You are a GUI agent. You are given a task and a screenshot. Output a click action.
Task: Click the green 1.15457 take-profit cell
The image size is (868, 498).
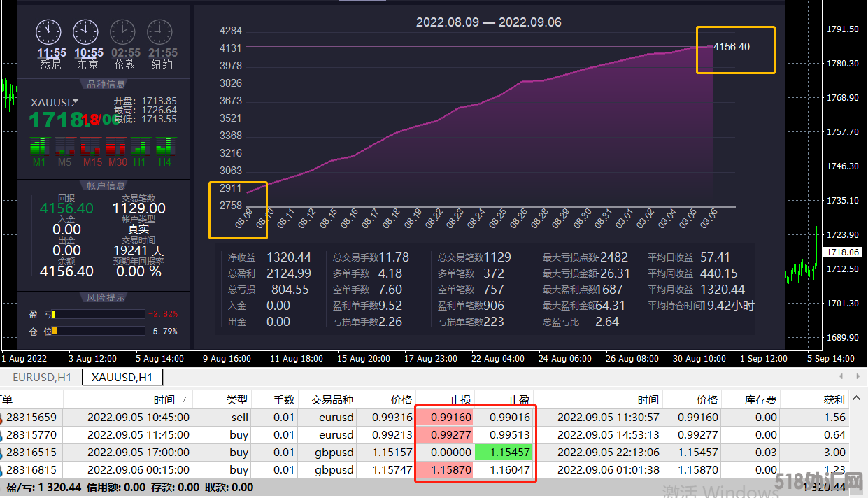tap(503, 453)
